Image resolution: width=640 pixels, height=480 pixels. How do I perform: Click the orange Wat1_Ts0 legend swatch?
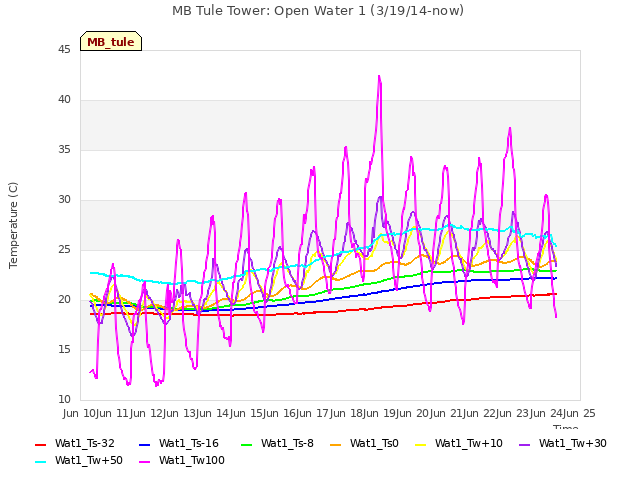point(335,444)
